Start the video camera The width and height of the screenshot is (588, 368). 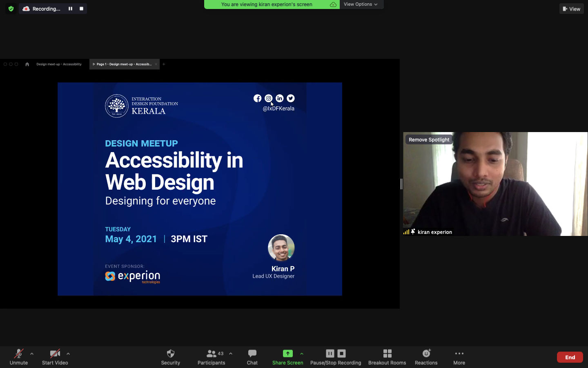click(55, 357)
